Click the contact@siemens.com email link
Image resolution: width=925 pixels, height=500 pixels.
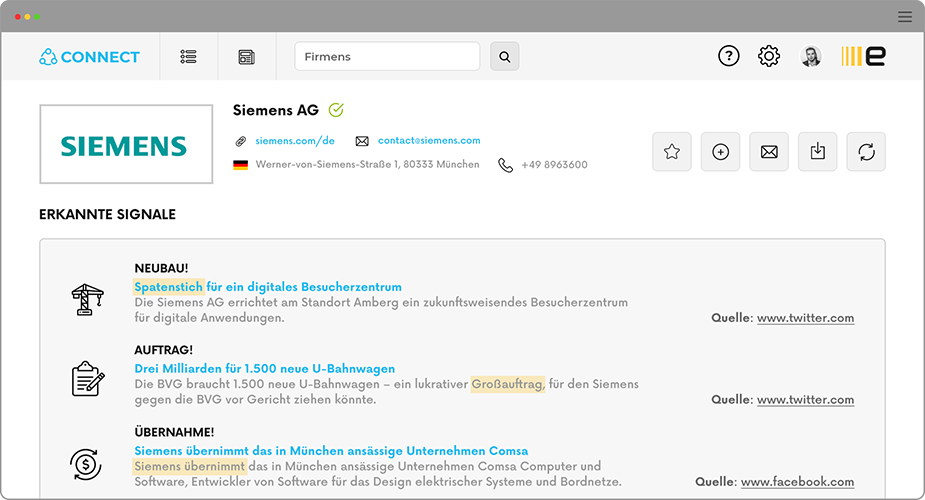click(429, 140)
